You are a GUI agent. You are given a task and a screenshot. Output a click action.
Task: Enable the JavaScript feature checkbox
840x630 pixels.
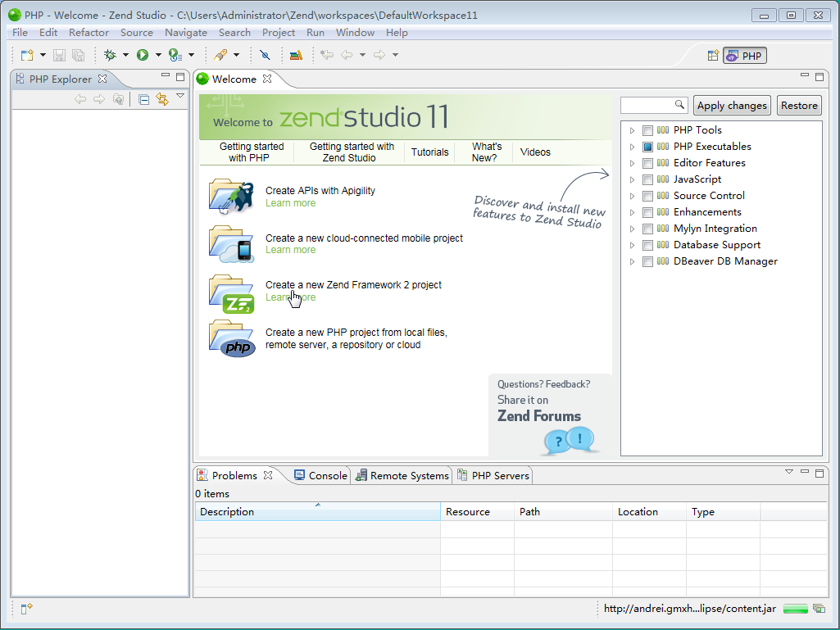coord(647,179)
